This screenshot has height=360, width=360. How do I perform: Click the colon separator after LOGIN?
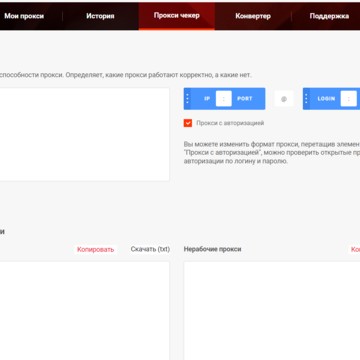[348, 99]
